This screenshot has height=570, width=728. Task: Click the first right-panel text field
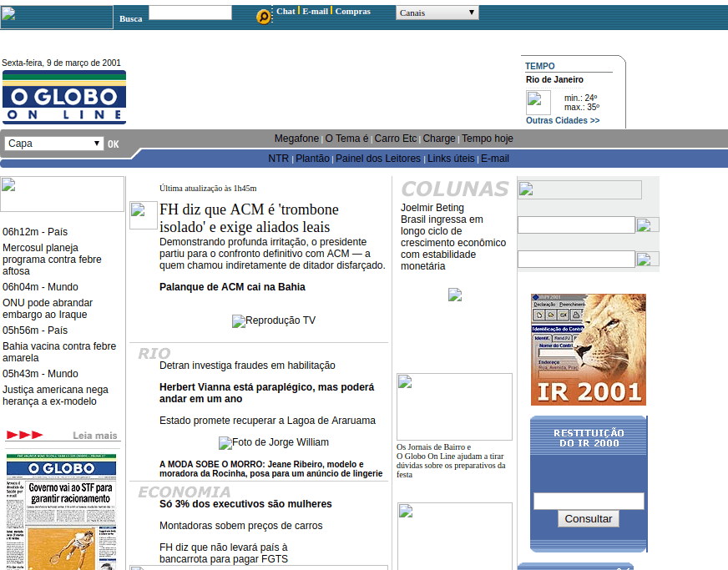point(576,224)
